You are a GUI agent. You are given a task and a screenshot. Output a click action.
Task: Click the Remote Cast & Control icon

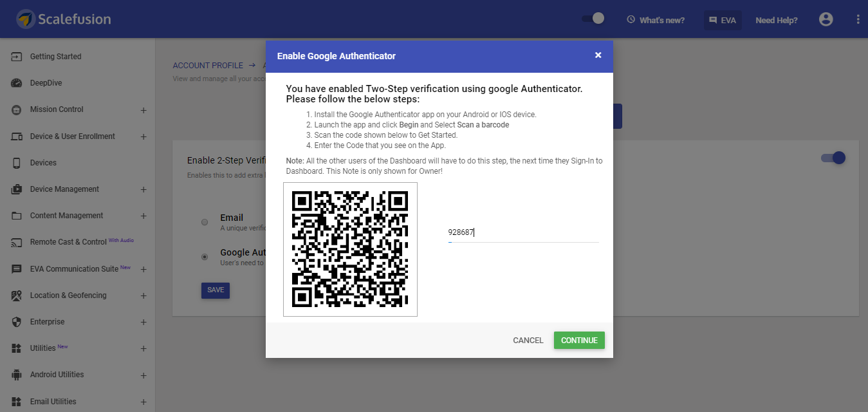17,243
